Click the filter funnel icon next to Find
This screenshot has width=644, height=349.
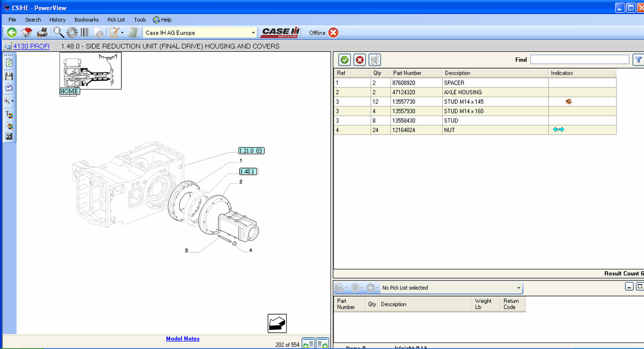pos(638,60)
